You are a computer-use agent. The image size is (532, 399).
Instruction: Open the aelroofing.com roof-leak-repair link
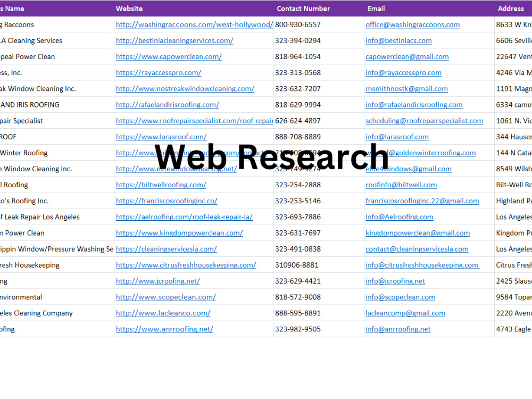tap(184, 217)
